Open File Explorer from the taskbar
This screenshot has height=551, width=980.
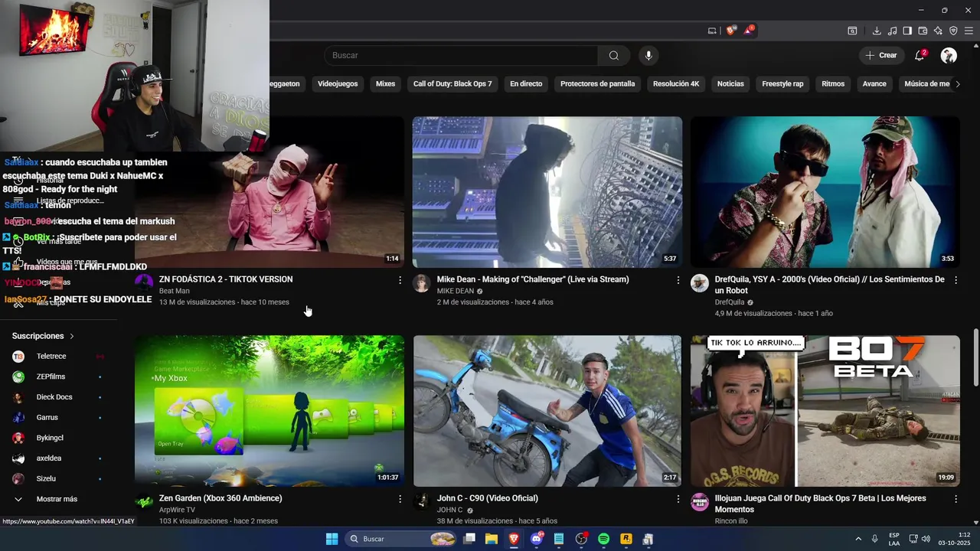coord(492,539)
